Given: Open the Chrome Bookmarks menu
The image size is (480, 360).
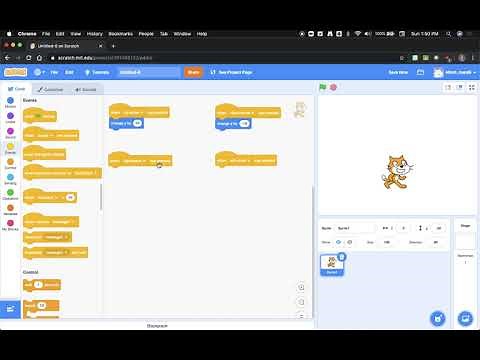Looking at the screenshot, I should point(121,34).
